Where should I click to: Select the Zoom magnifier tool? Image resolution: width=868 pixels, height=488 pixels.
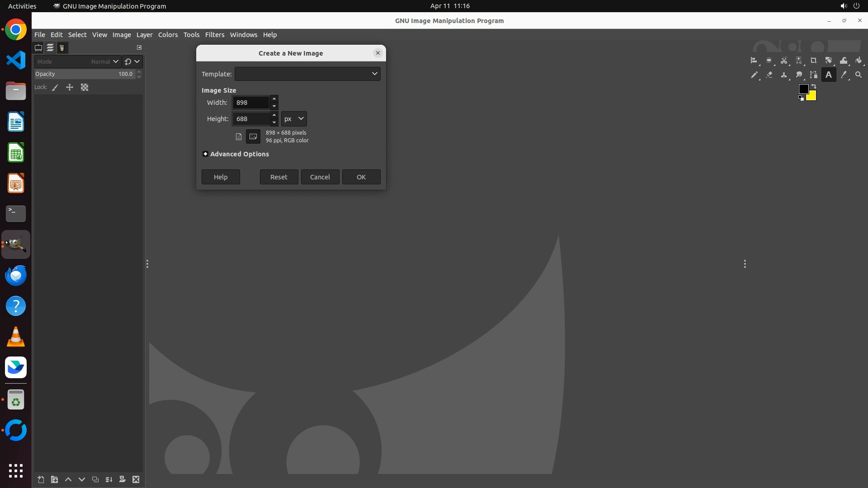pos(859,75)
